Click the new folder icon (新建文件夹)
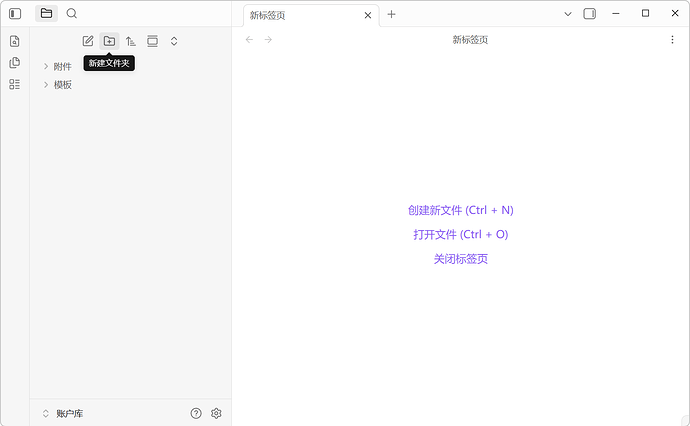This screenshot has width=690, height=426. [x=109, y=41]
